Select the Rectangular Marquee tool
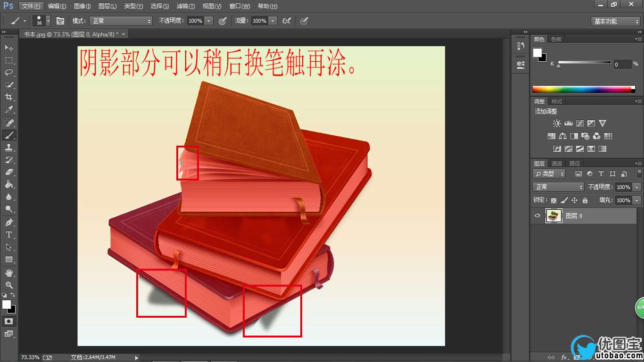This screenshot has height=362, width=644. coord(9,60)
